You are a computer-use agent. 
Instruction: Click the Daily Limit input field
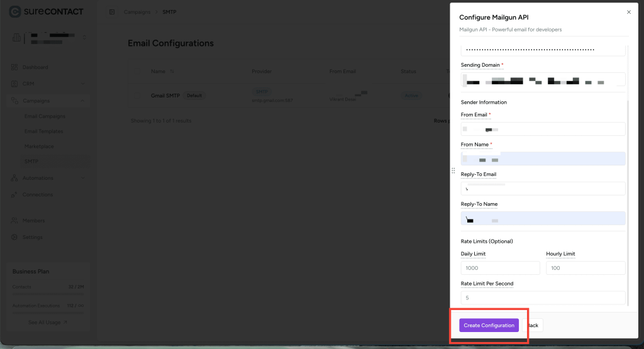(500, 268)
